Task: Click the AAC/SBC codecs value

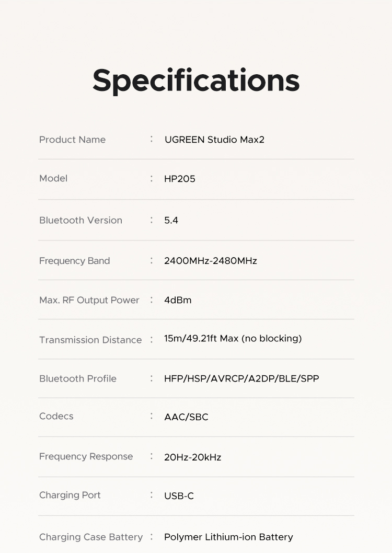Action: [186, 417]
